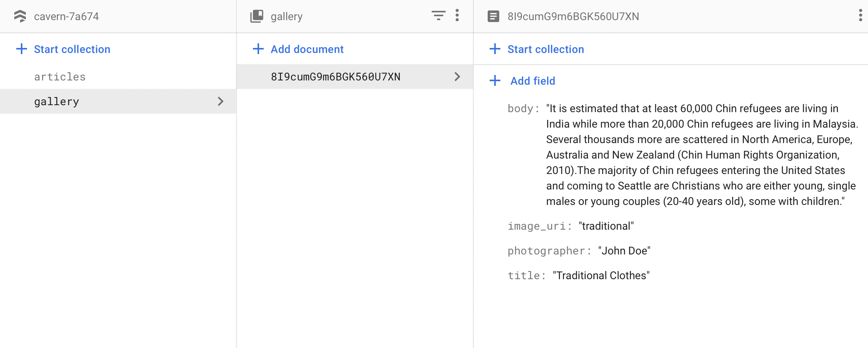Open gallery collection three-dot menu
This screenshot has width=868, height=348.
[x=457, y=15]
